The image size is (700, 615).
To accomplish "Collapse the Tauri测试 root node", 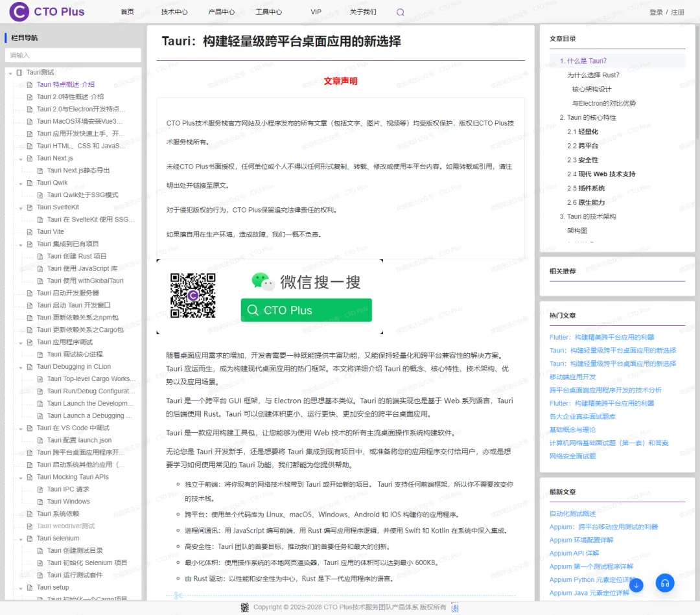I will tap(10, 73).
